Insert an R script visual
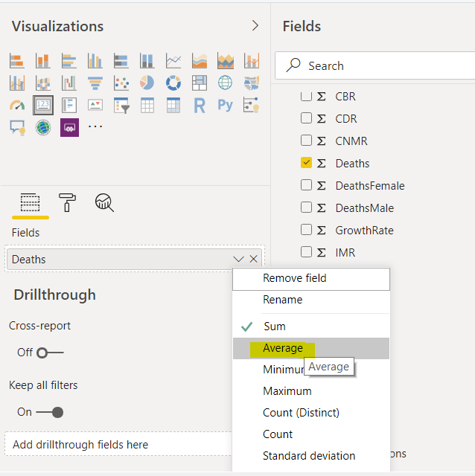Screen dimensions: 475x476 point(199,106)
